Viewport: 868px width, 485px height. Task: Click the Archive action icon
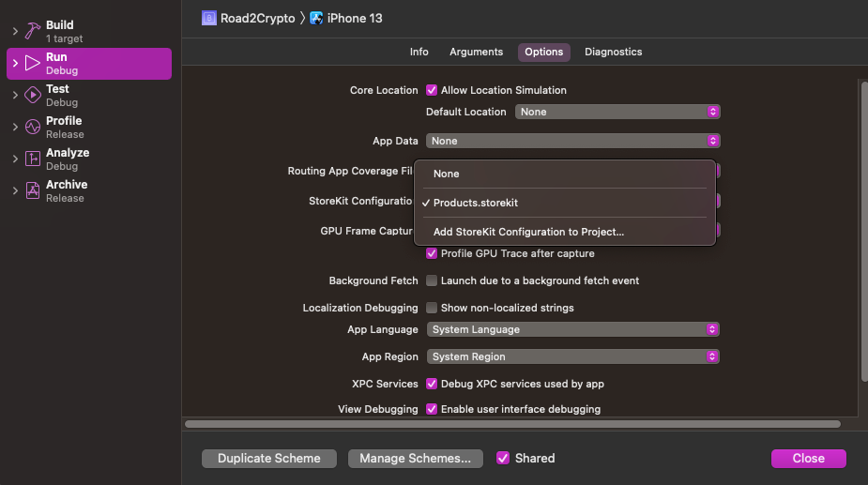pos(33,190)
